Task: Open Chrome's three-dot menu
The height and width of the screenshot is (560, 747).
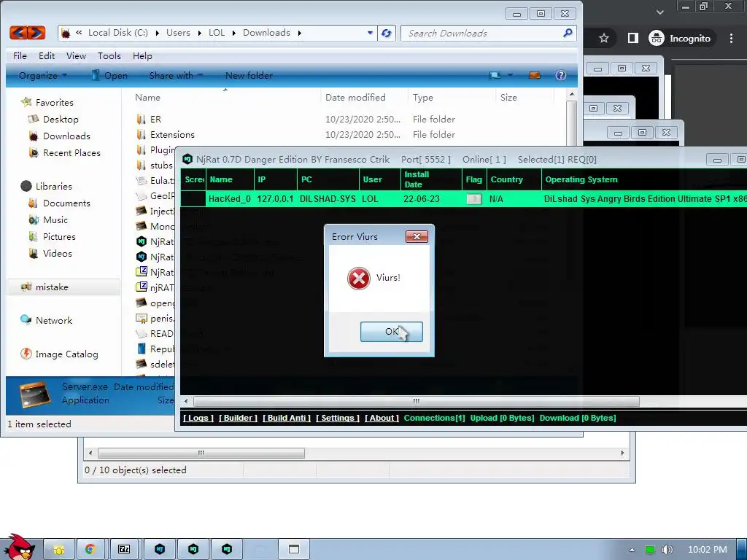Action: click(731, 38)
